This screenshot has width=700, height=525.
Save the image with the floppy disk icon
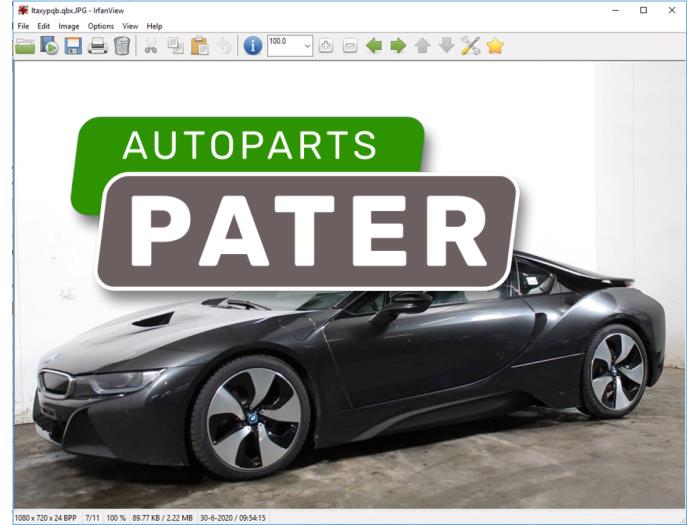[x=73, y=46]
